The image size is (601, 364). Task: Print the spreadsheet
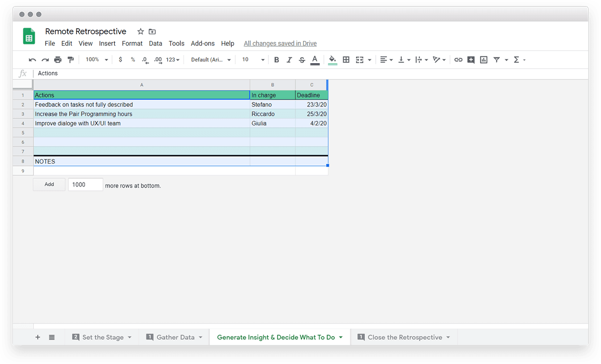(58, 60)
